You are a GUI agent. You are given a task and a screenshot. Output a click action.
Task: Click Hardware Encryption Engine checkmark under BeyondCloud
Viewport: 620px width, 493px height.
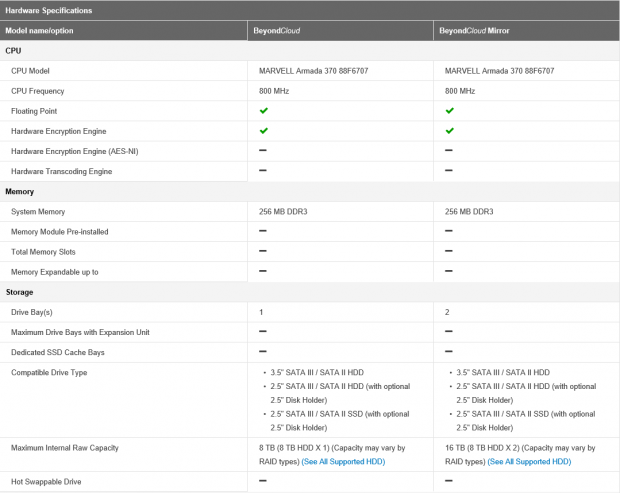[264, 131]
